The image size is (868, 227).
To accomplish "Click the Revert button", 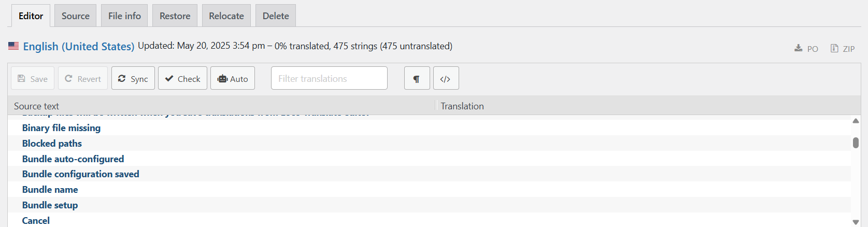I will 83,78.
